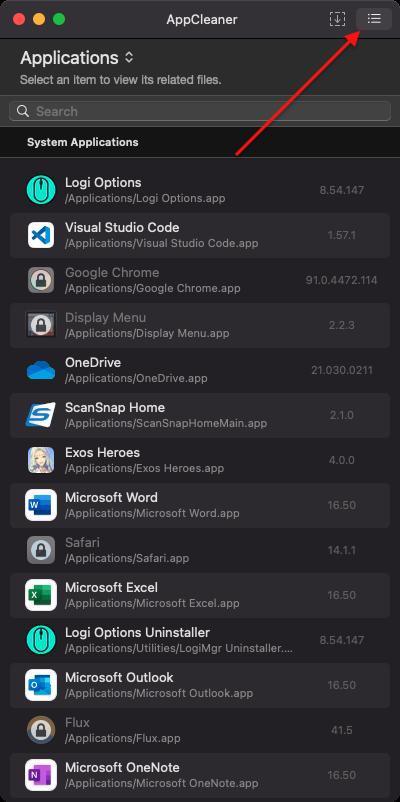Toggle the list view button in toolbar
Screen dimensions: 400x802
point(374,19)
